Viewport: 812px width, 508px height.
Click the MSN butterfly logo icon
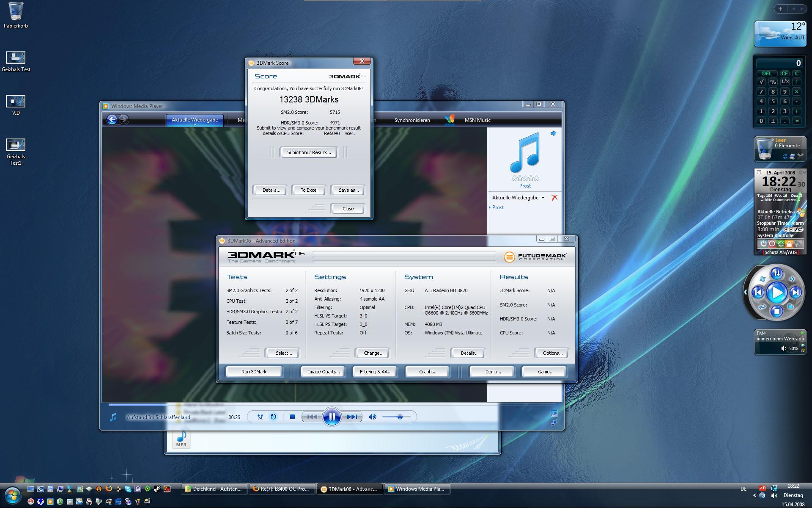coord(450,120)
